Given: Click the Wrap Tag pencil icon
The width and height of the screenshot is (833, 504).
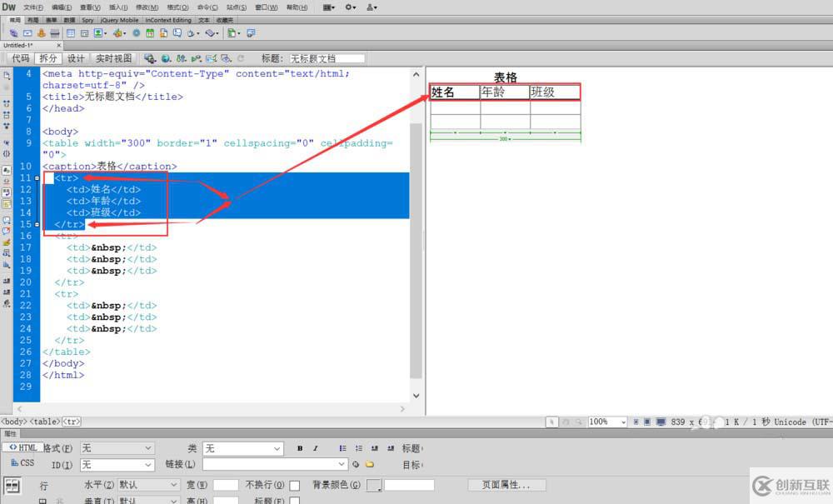Looking at the screenshot, I should coord(7,242).
